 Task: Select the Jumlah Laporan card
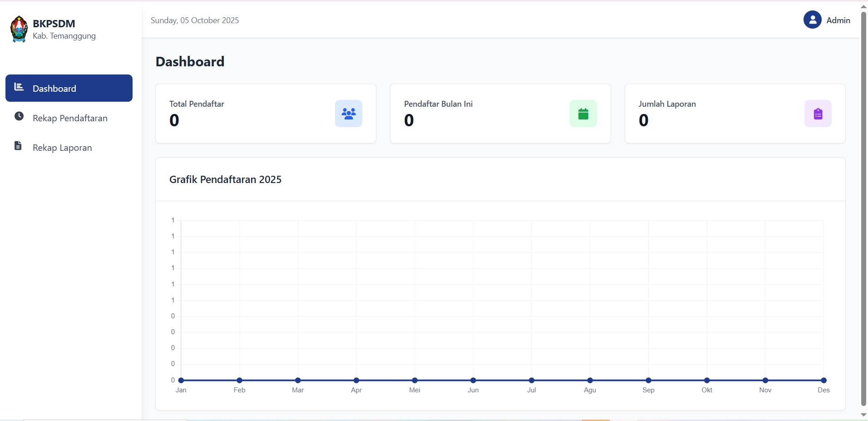[735, 114]
